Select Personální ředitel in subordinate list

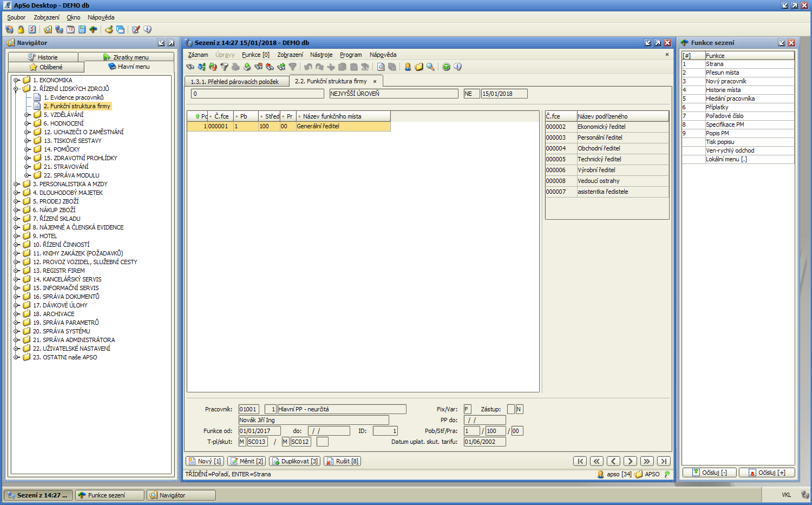pos(607,137)
